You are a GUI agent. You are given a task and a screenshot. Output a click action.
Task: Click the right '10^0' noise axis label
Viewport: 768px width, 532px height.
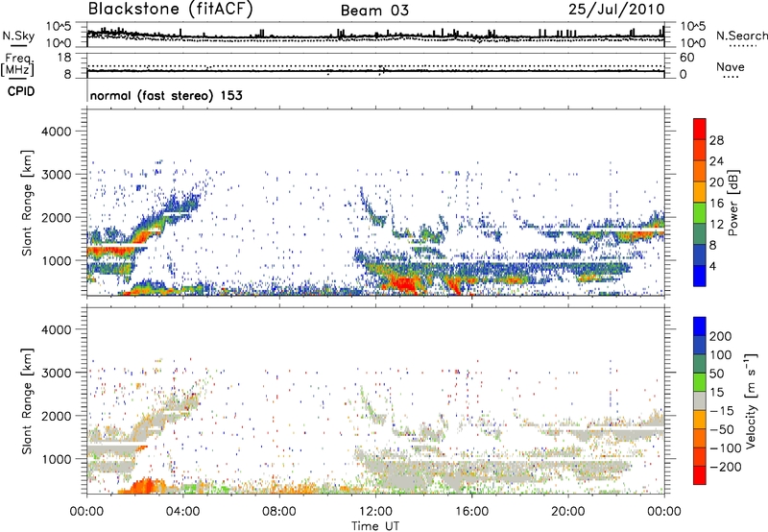pyautogui.click(x=692, y=43)
